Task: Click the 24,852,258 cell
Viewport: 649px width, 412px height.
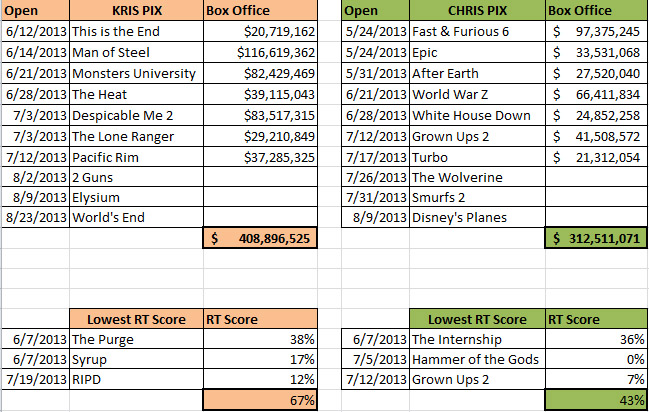Action: coord(596,116)
